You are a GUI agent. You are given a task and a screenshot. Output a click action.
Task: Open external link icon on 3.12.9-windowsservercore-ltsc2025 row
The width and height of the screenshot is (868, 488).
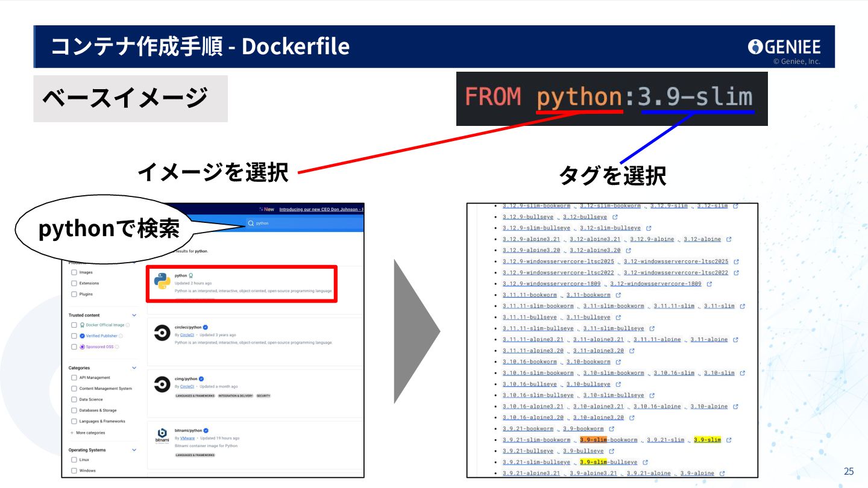(x=736, y=261)
